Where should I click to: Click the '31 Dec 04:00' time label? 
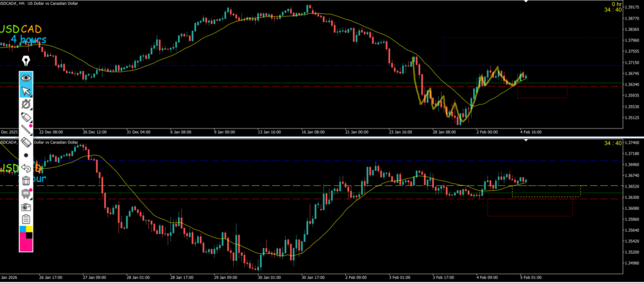pyautogui.click(x=138, y=132)
